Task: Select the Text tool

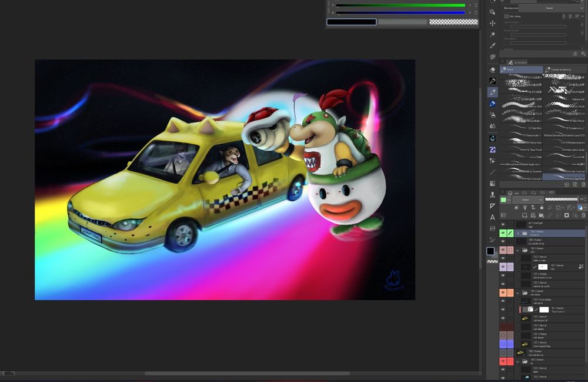Action: 492,217
